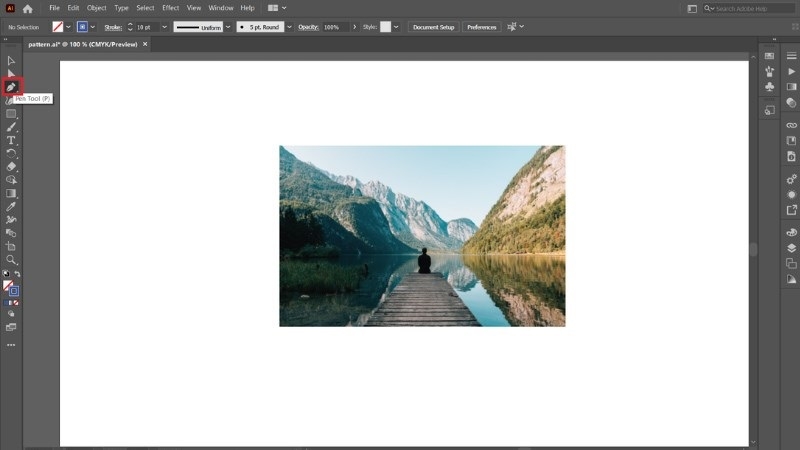Select the Pen tool

(12, 87)
